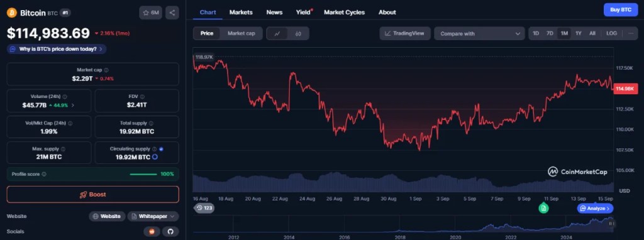Open the Bitcoin Website link

107,216
